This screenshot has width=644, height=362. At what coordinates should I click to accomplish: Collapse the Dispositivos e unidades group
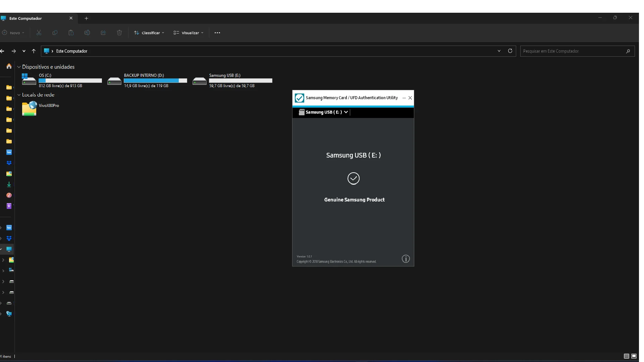pyautogui.click(x=19, y=67)
